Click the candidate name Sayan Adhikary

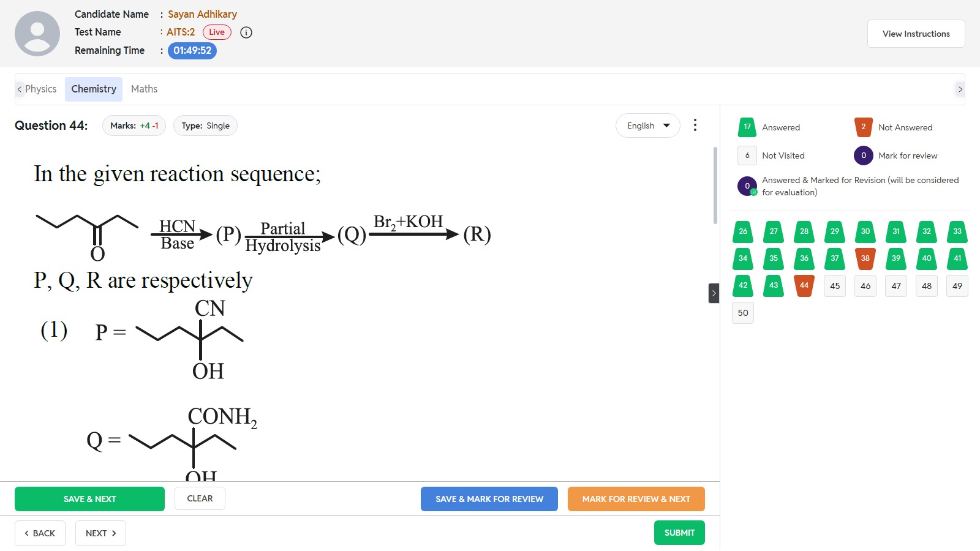click(202, 14)
